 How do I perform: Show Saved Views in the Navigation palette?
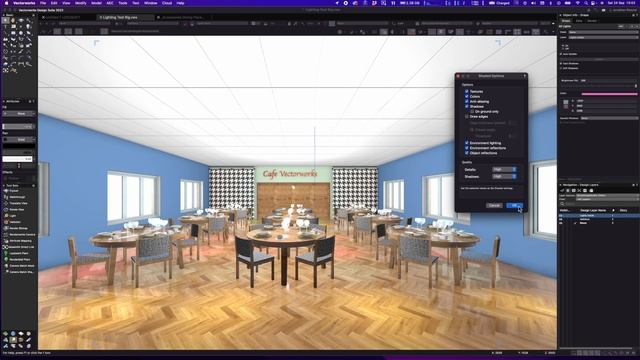[585, 190]
